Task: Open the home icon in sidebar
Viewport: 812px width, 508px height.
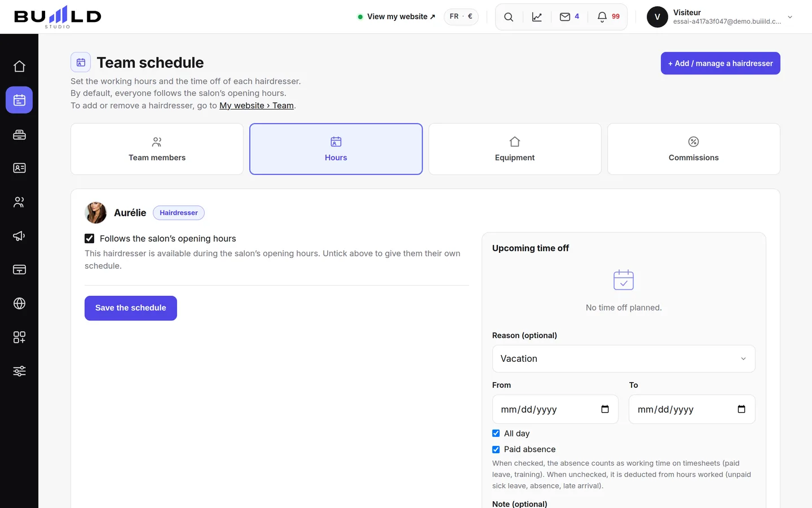Action: point(19,67)
